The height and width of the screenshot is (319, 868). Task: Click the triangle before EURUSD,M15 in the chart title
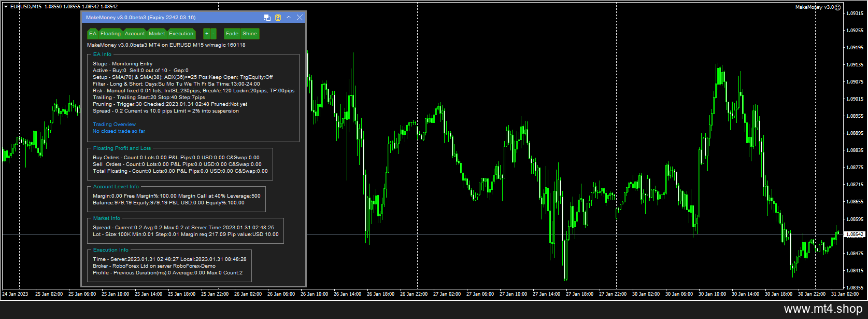[6, 7]
